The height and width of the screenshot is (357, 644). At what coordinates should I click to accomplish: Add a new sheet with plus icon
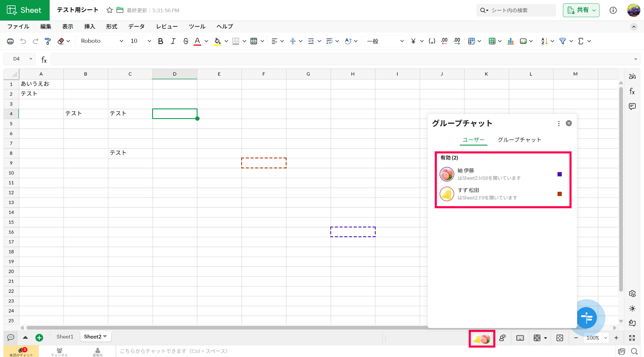coord(39,338)
